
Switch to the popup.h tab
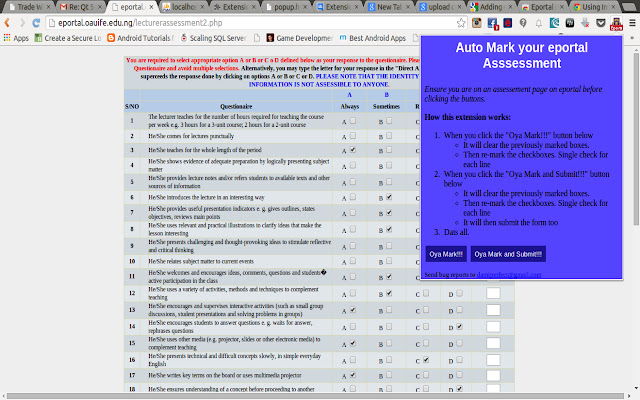tap(286, 7)
